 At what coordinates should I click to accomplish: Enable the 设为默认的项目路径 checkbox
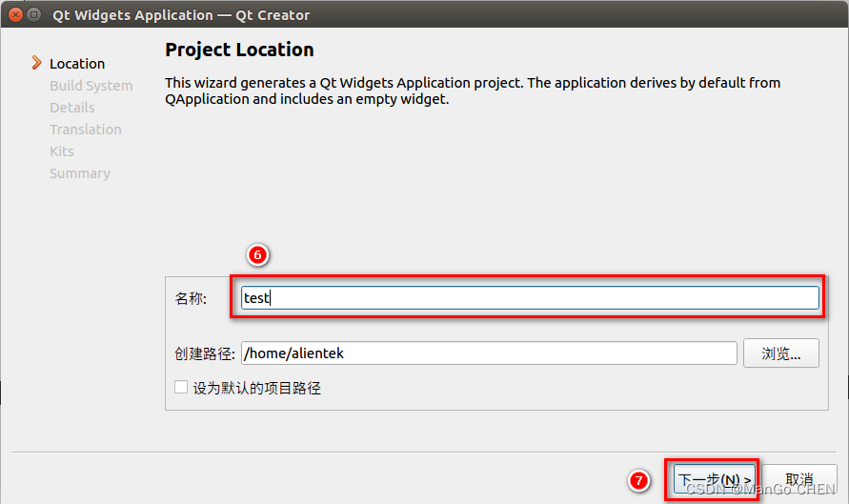pos(181,388)
